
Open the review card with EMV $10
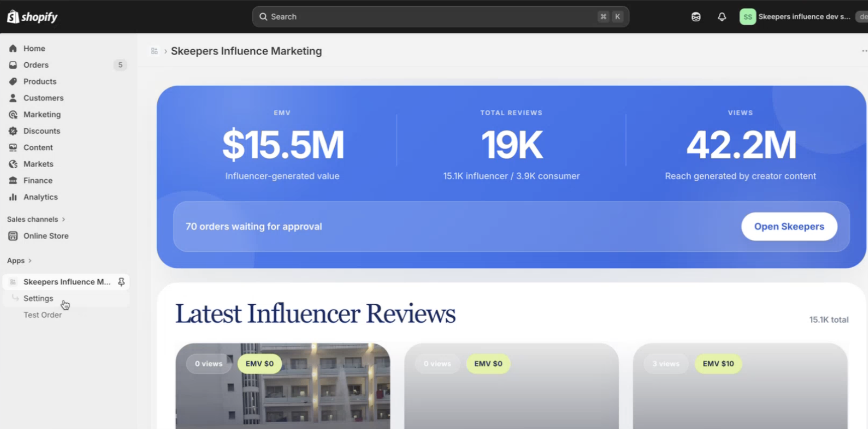[x=740, y=386]
